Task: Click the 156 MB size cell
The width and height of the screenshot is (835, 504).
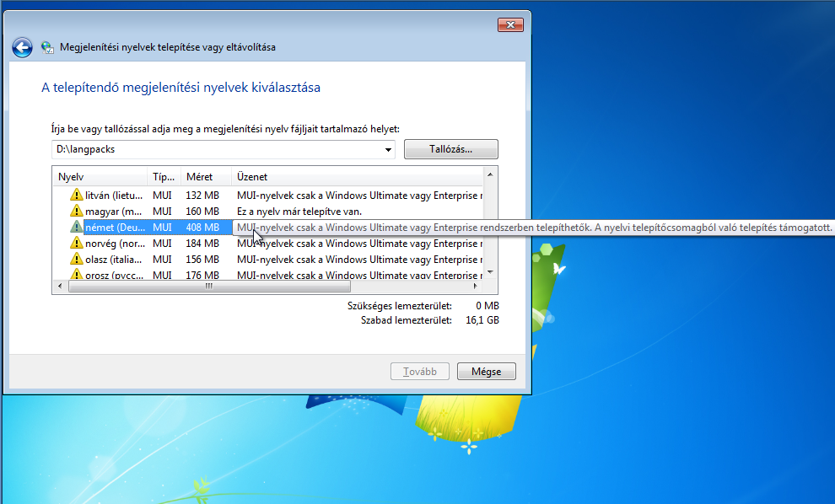Action: pos(202,260)
